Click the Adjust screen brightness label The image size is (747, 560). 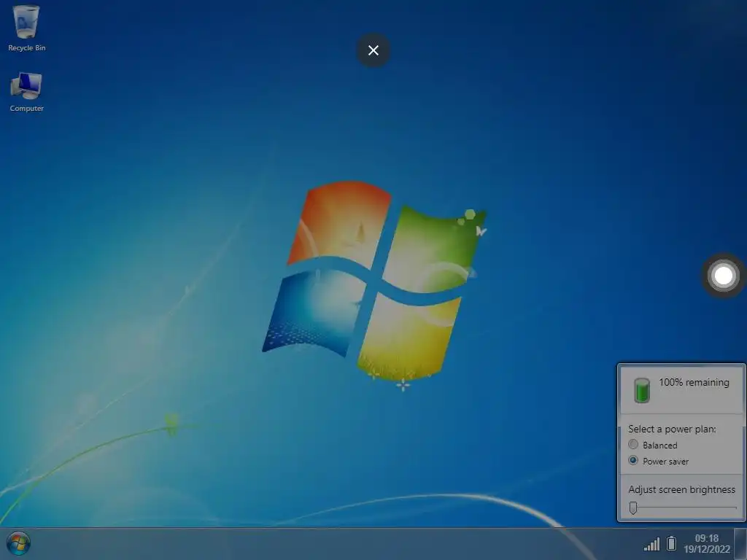(682, 489)
